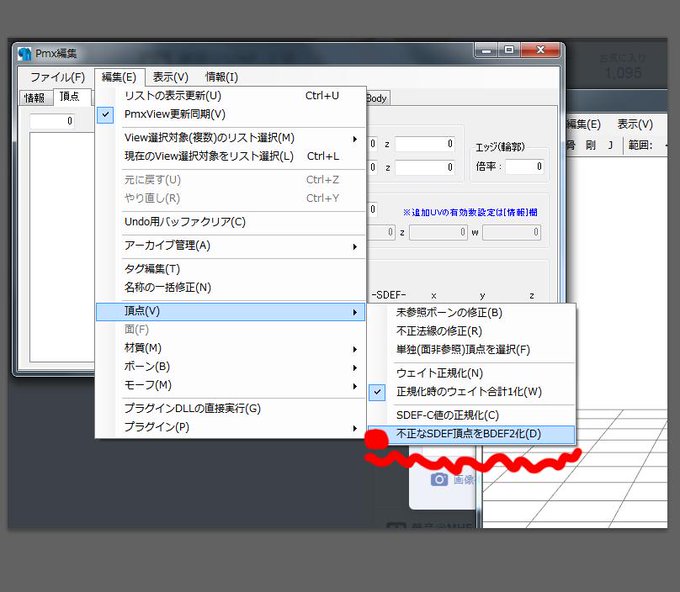Viewport: 680px width, 592px height.
Task: Choose ウェイト正規化(N)
Action: click(472, 373)
